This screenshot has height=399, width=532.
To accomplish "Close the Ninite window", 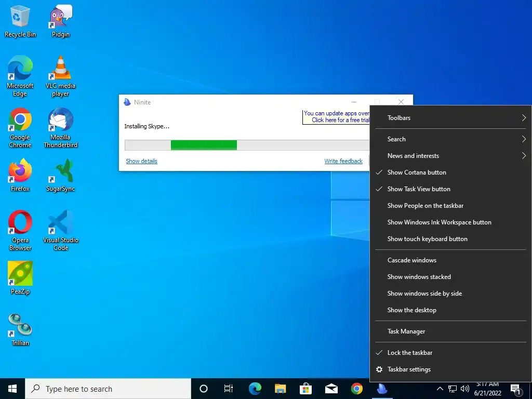I will 401,102.
